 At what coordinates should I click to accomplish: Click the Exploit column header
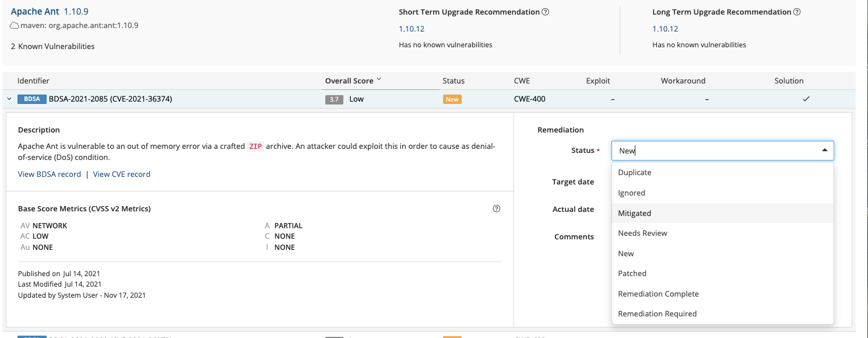pos(598,81)
